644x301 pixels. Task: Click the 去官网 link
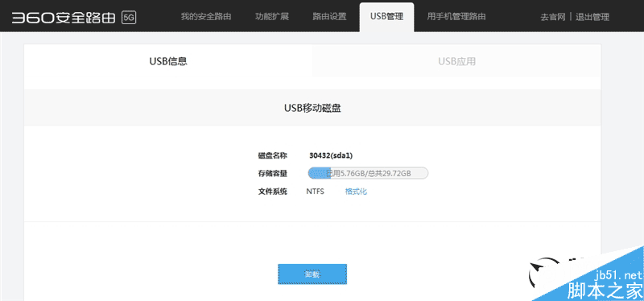coord(553,17)
